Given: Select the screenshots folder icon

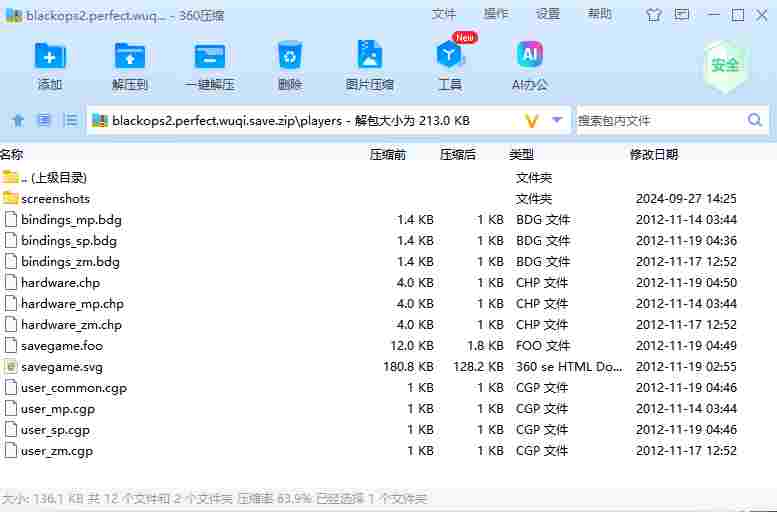Looking at the screenshot, I should (x=10, y=198).
